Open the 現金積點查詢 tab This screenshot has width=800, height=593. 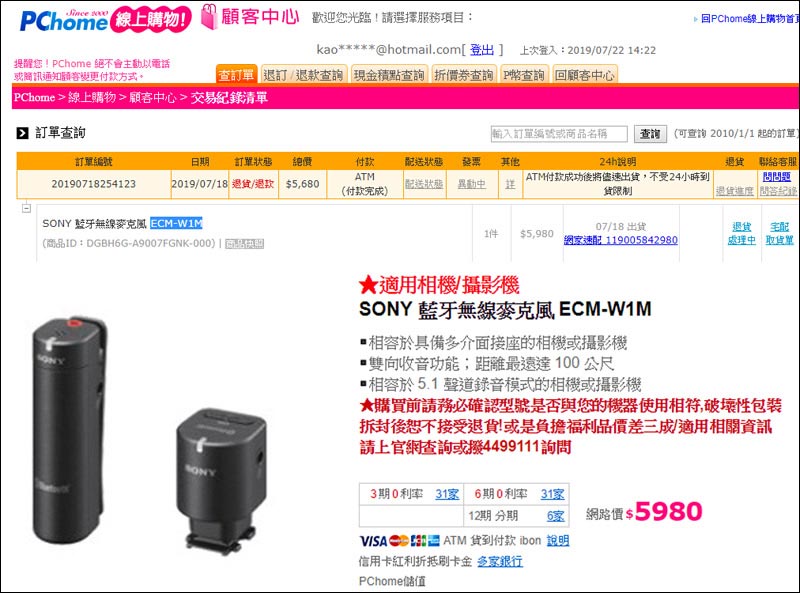click(389, 75)
